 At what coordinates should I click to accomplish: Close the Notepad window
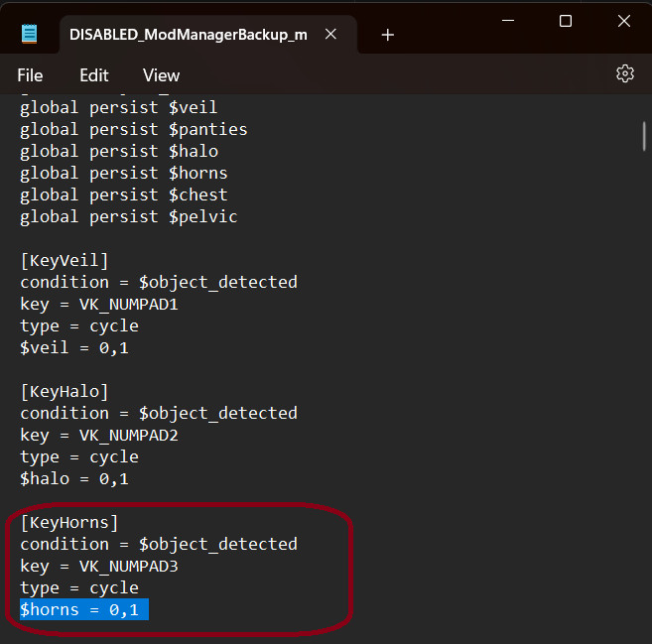(624, 21)
